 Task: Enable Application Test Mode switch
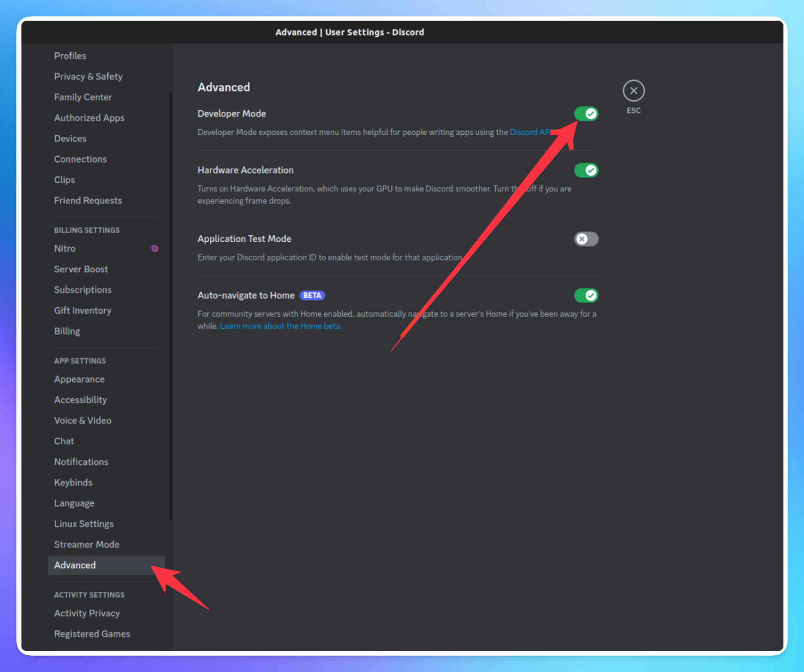[x=586, y=239]
